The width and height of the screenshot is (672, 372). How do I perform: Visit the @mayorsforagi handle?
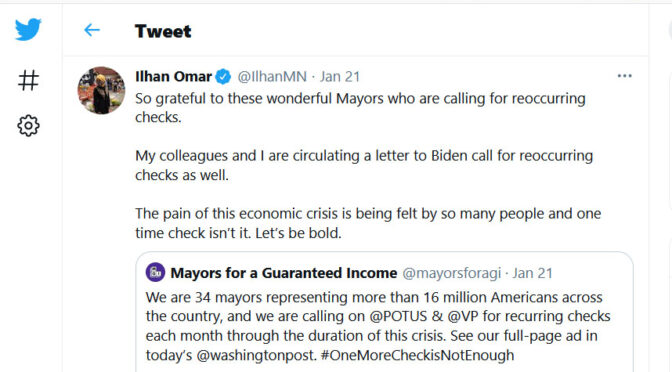451,273
